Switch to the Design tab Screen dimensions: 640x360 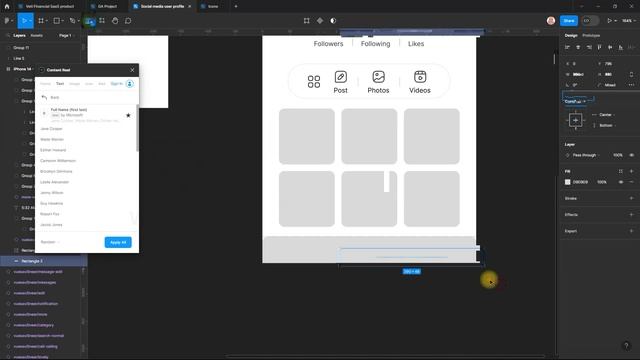point(571,36)
